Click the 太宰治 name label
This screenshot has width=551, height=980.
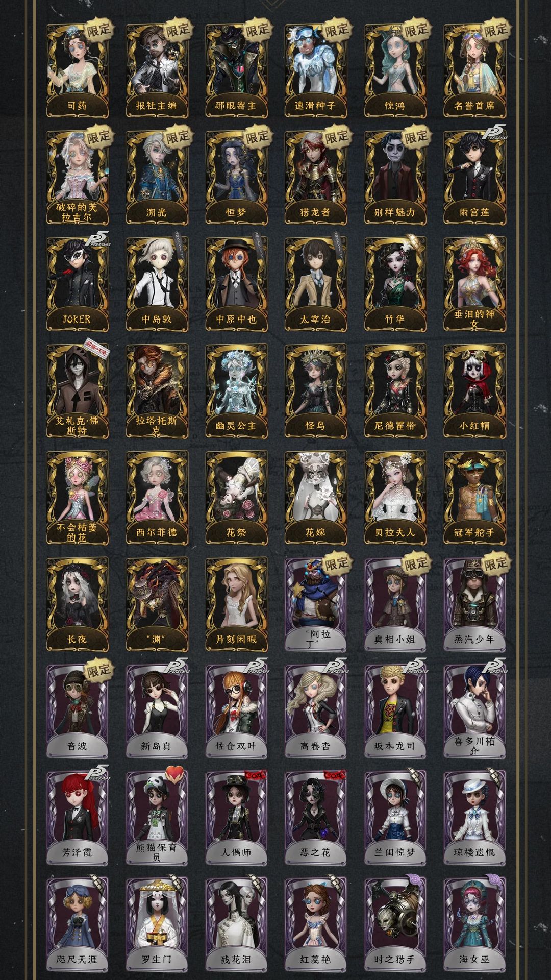click(x=315, y=319)
